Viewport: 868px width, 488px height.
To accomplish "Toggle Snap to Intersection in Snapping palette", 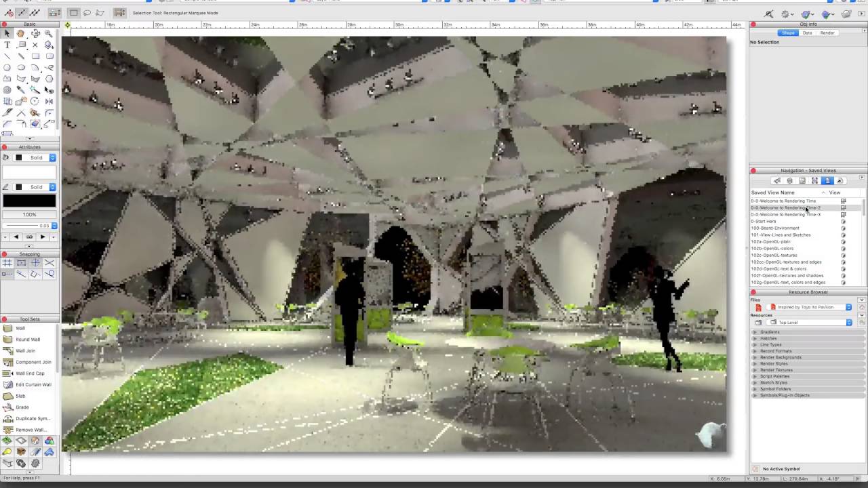I will pos(50,262).
